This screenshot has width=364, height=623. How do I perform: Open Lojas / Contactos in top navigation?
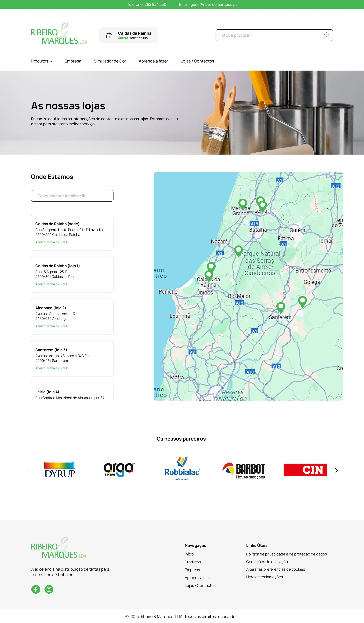[197, 61]
